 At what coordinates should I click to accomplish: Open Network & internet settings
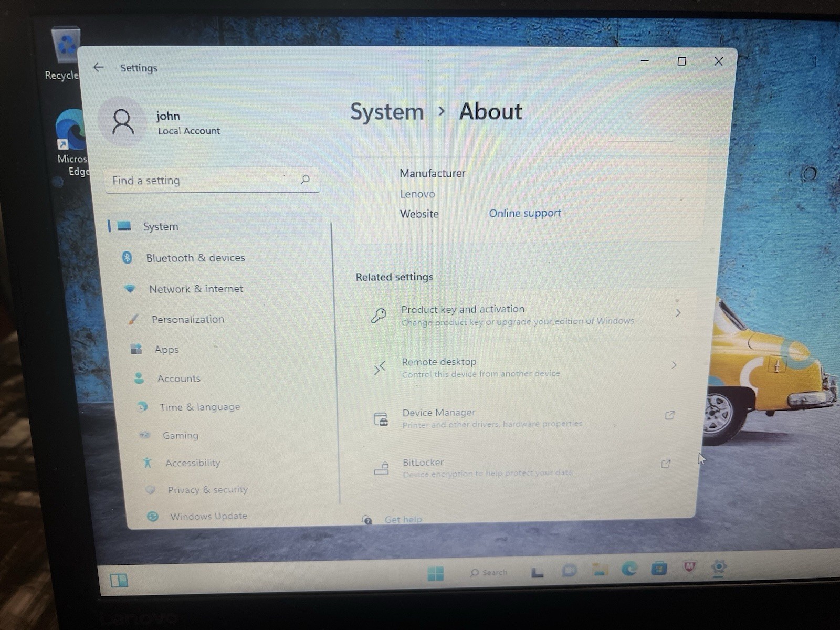pyautogui.click(x=196, y=289)
